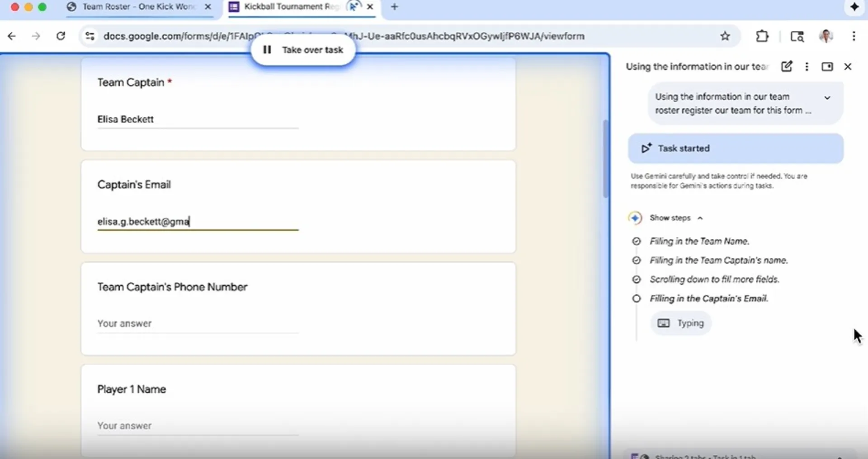
Task: Click the site information icon in address bar
Action: point(90,36)
